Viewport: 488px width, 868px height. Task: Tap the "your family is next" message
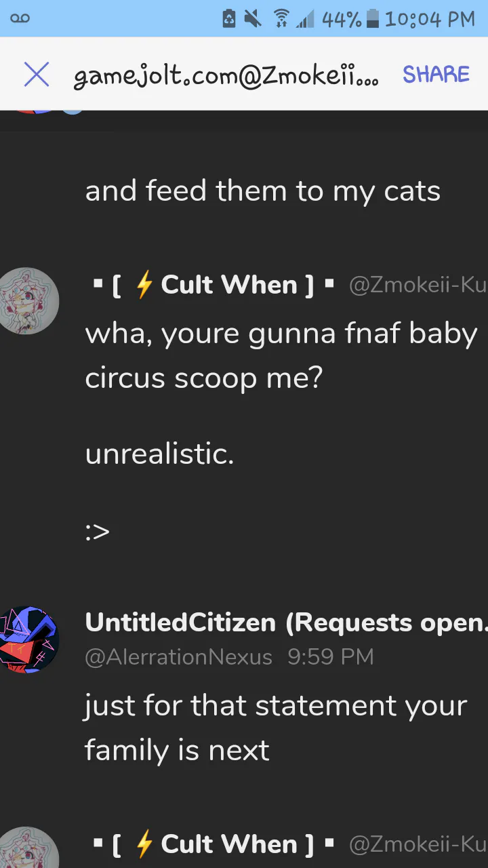click(275, 728)
